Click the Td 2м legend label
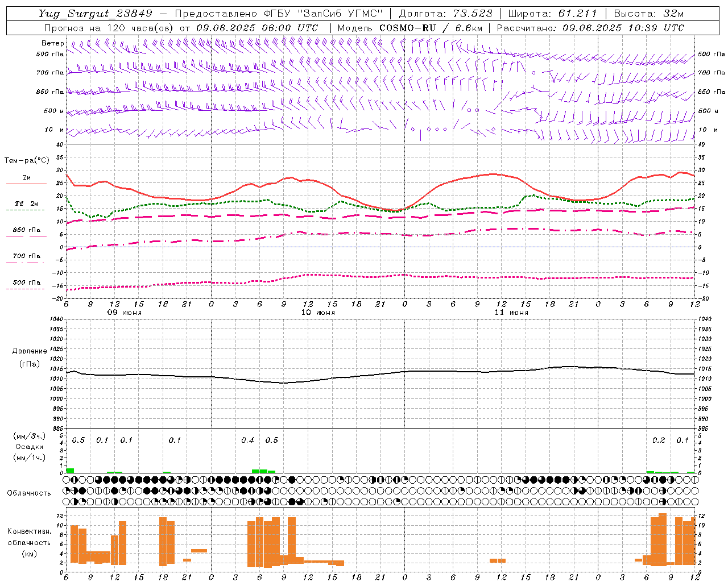The image size is (728, 582). click(26, 203)
